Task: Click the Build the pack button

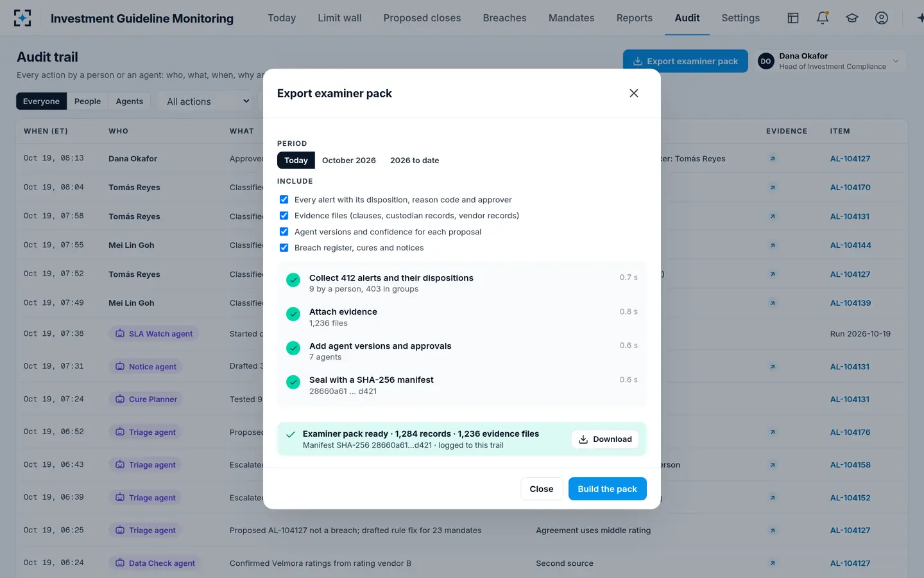Action: (607, 489)
